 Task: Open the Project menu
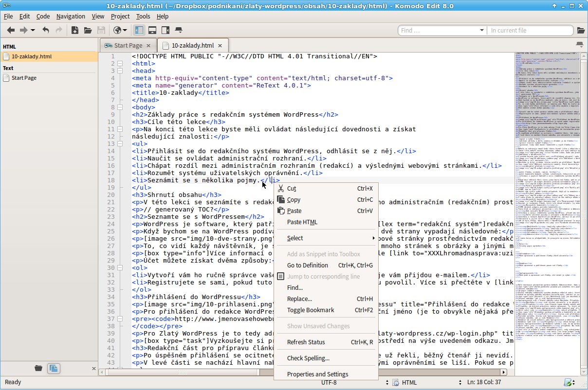(x=120, y=16)
